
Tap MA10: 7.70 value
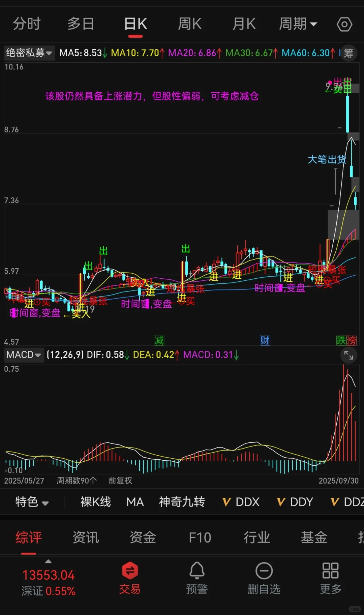point(138,53)
